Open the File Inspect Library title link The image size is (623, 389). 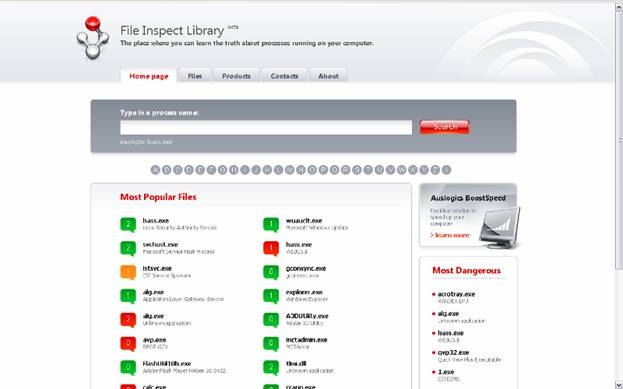172,31
